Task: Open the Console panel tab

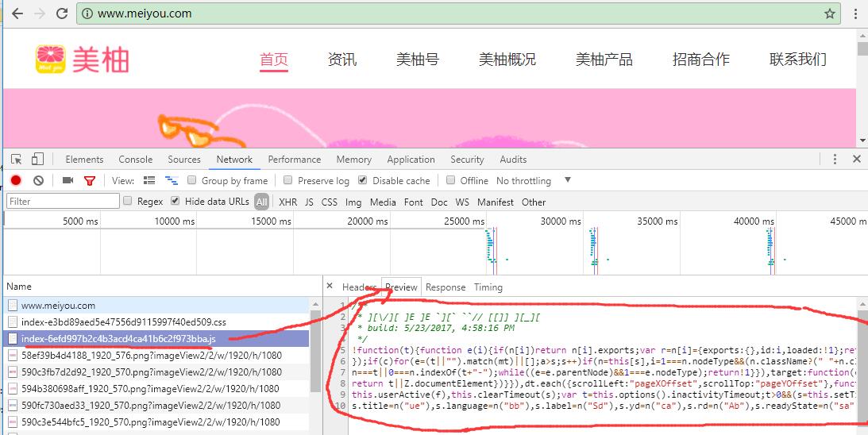Action: tap(135, 159)
